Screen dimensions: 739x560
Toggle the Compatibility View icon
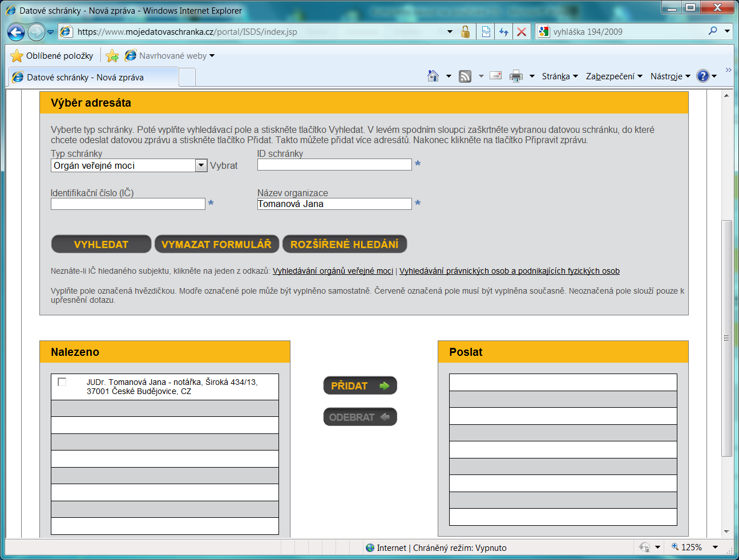[x=486, y=32]
